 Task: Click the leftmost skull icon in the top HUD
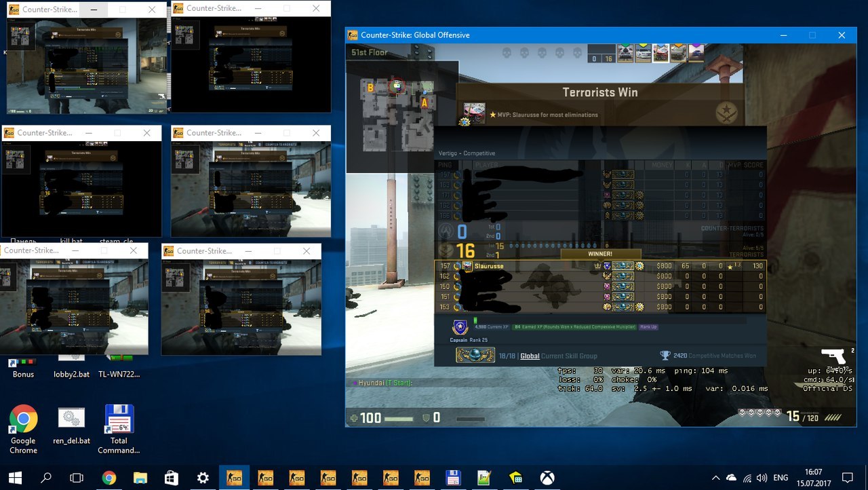pos(506,52)
